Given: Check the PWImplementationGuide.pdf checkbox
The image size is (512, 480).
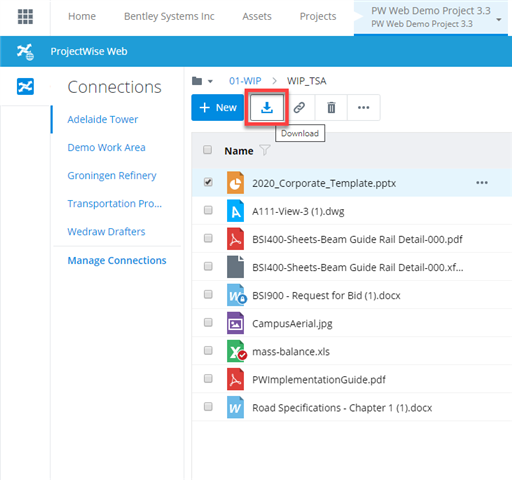Looking at the screenshot, I should pos(208,378).
